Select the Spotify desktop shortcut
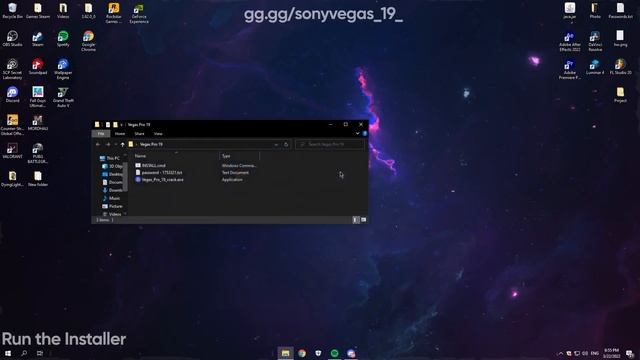 [x=63, y=39]
